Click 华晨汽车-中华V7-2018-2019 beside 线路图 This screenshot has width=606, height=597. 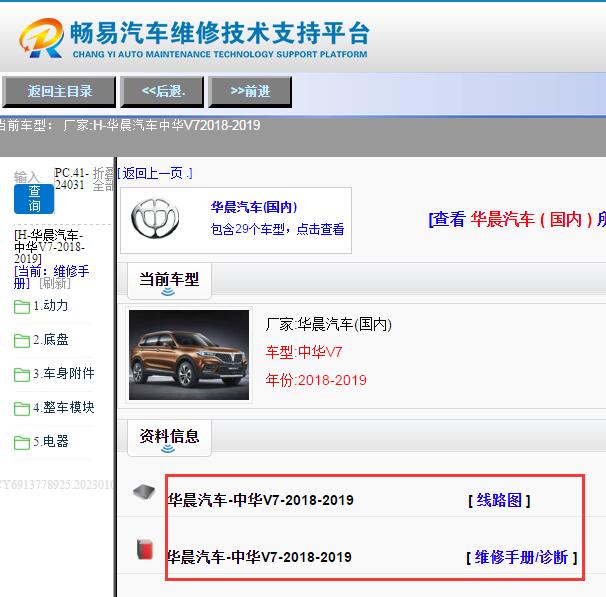point(260,500)
